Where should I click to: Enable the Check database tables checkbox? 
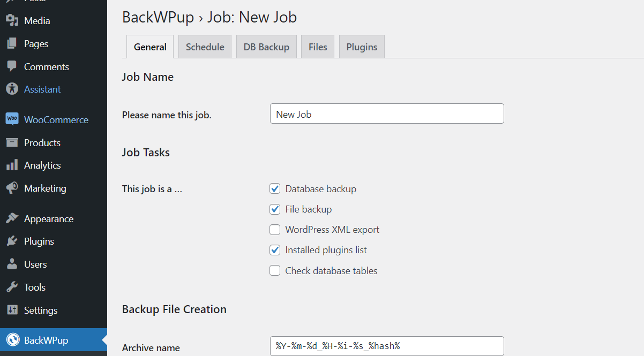275,270
